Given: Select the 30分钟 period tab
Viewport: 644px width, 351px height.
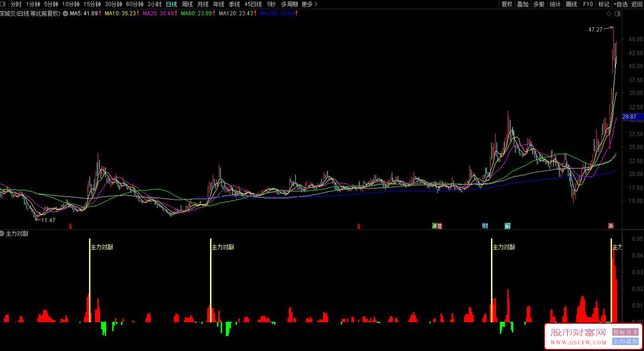Looking at the screenshot, I should pos(113,4).
